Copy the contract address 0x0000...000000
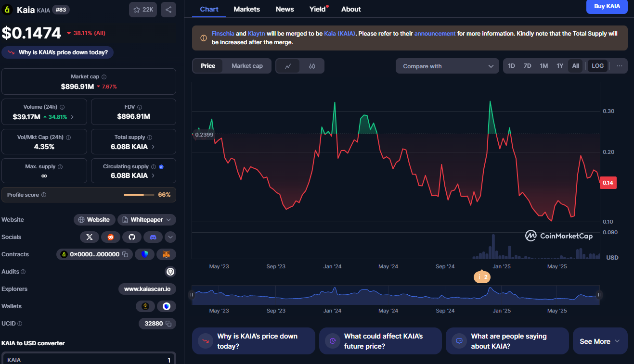The width and height of the screenshot is (634, 364). 125,254
